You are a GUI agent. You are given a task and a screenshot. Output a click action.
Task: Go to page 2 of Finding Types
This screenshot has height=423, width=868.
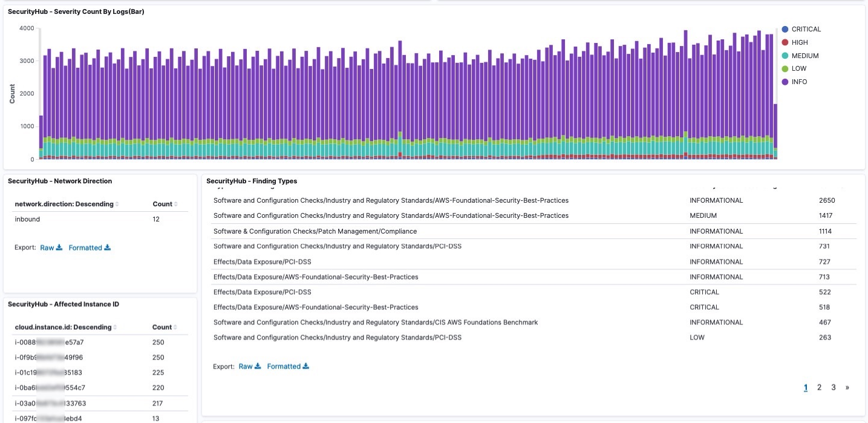(819, 387)
